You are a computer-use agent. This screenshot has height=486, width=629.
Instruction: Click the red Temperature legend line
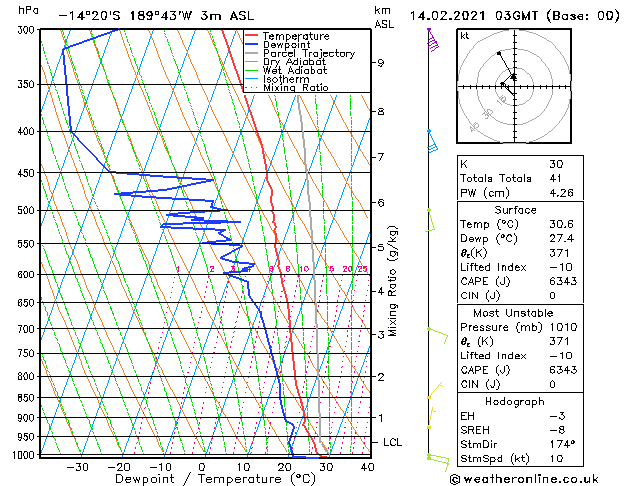pyautogui.click(x=251, y=36)
